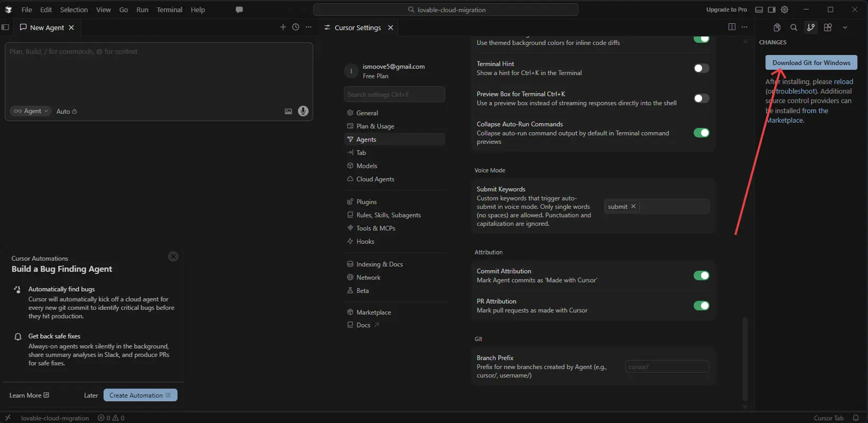868x423 pixels.
Task: Start a new chat with the plus icon
Action: click(283, 27)
